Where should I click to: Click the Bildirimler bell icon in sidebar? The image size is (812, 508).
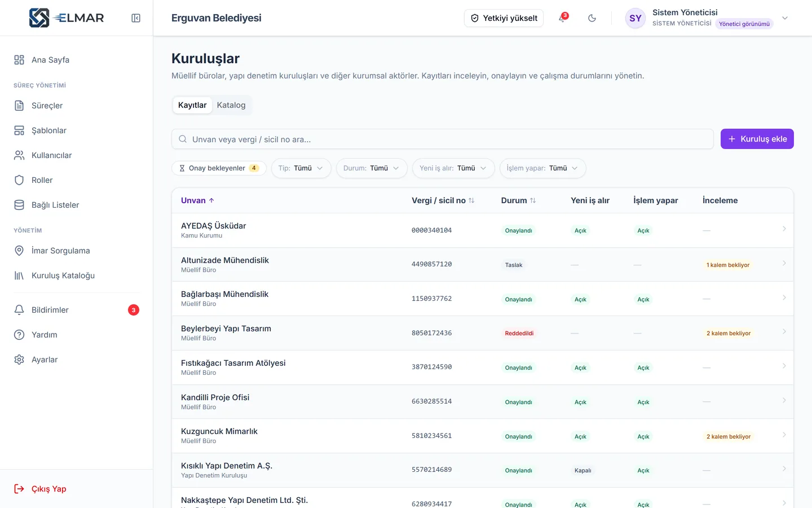coord(19,310)
